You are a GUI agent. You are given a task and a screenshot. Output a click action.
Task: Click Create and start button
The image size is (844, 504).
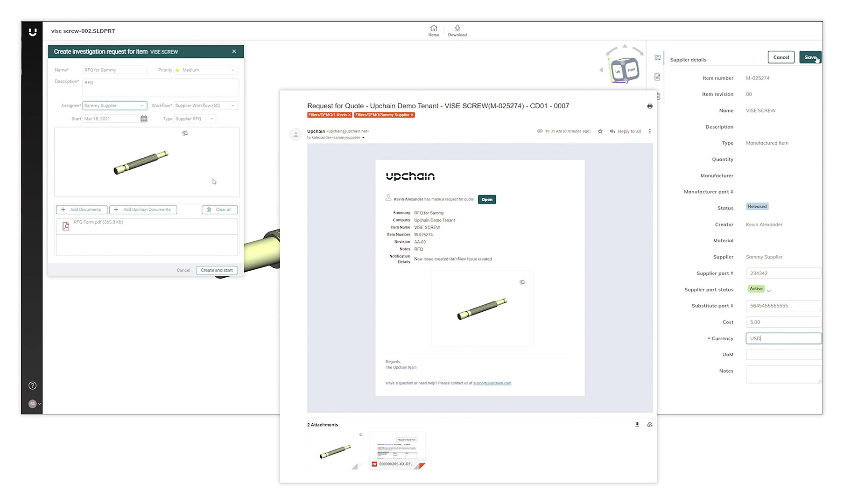pos(217,270)
